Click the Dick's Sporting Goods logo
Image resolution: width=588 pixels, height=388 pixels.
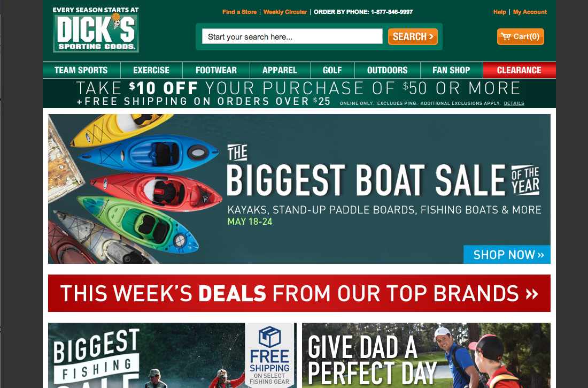[x=96, y=29]
